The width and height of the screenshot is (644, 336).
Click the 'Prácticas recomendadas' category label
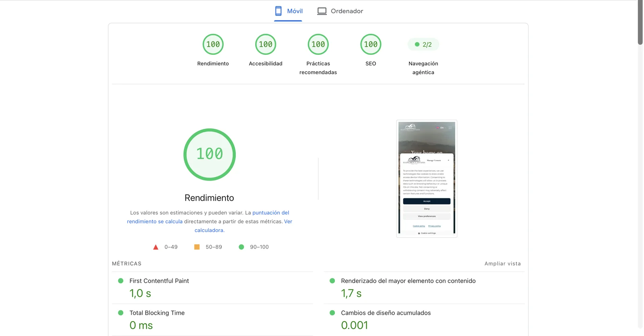pos(318,68)
